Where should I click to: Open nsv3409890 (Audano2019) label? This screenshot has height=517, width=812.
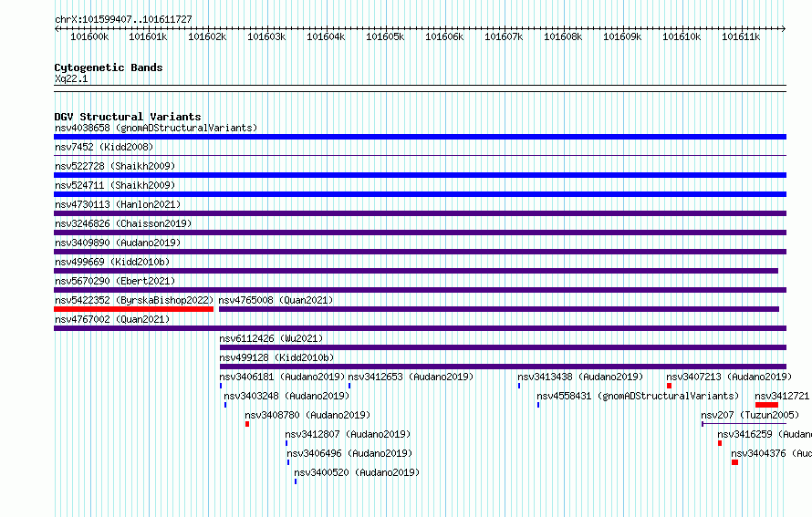click(x=118, y=243)
